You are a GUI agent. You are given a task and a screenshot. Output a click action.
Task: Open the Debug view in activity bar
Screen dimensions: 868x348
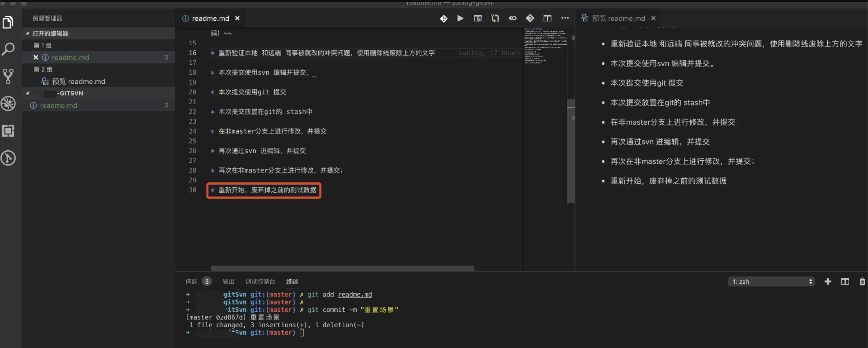[x=8, y=103]
